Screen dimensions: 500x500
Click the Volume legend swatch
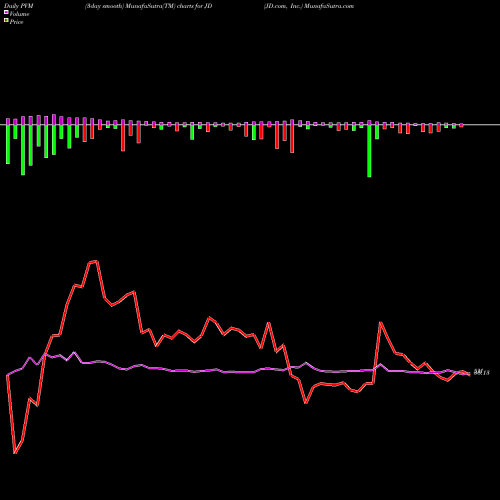(6, 12)
